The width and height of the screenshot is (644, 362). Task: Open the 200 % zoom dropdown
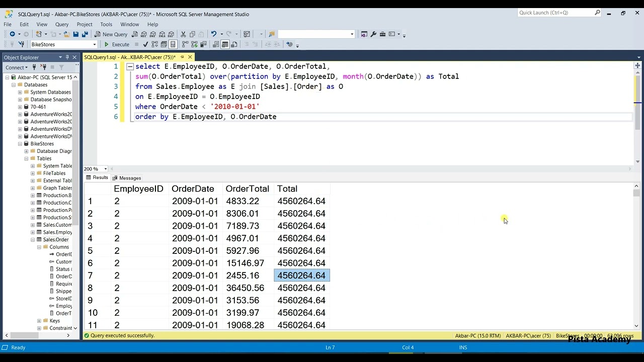(105, 169)
